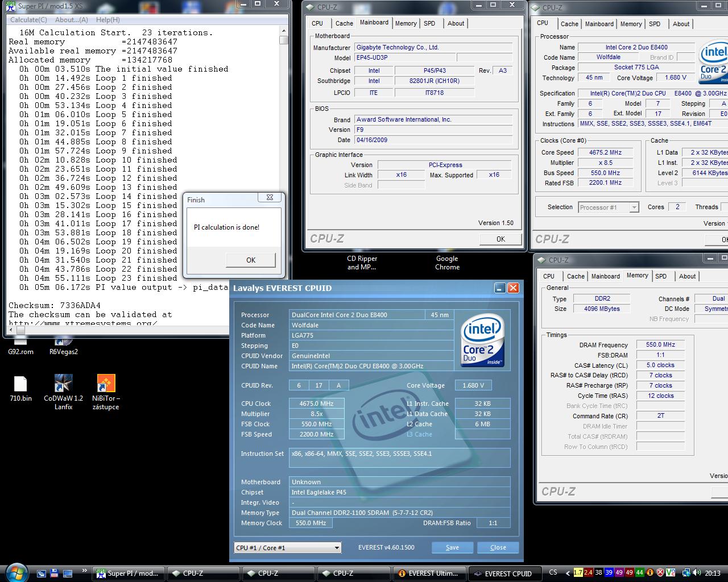Select About tab in Memory CPU-Z window

(688, 276)
